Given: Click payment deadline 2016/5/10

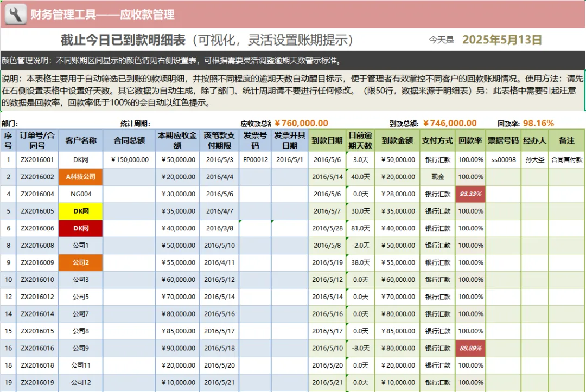Looking at the screenshot, I should coord(219,246).
